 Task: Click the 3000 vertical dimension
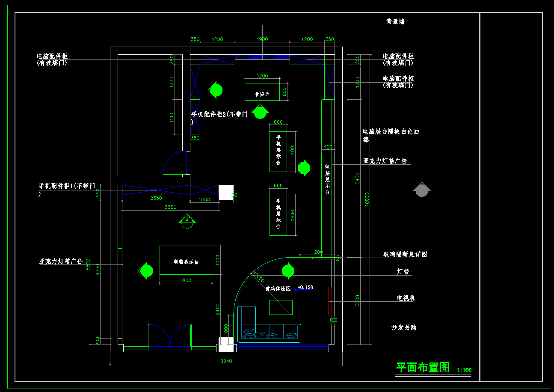(x=358, y=301)
